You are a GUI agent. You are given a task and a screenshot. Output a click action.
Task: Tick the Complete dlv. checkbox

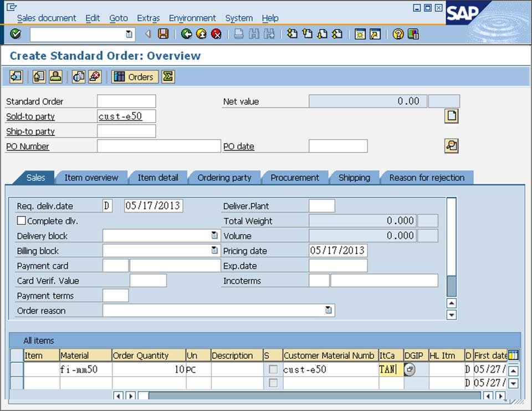pyautogui.click(x=21, y=221)
